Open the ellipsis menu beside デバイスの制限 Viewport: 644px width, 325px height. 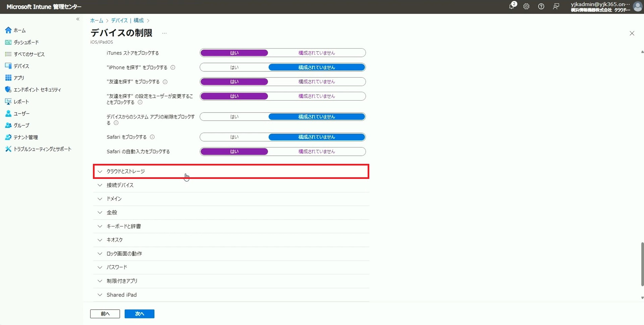(164, 33)
